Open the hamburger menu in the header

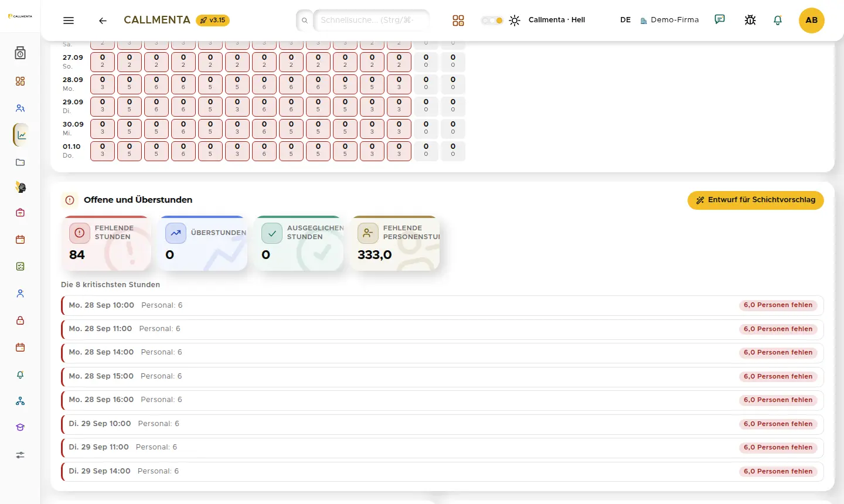69,21
